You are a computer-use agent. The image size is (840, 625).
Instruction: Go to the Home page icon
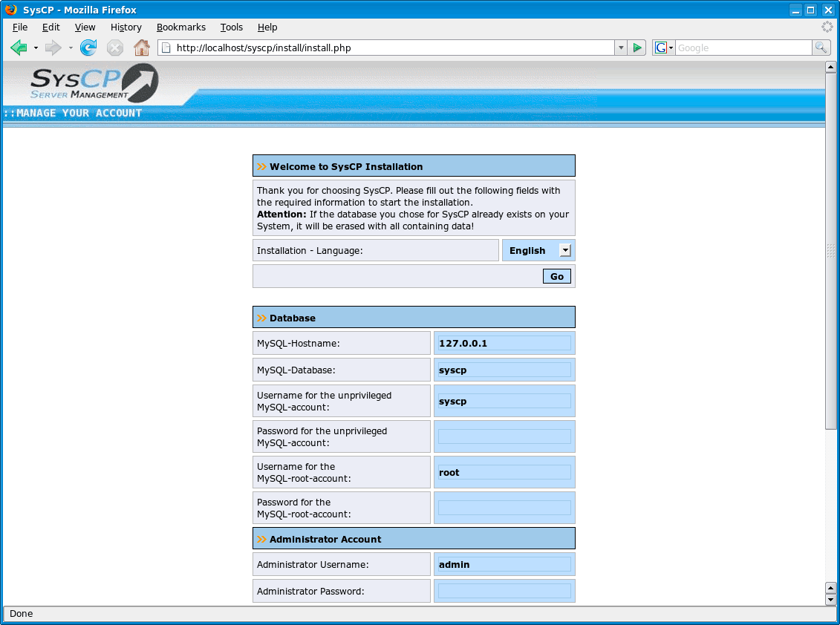(x=141, y=48)
